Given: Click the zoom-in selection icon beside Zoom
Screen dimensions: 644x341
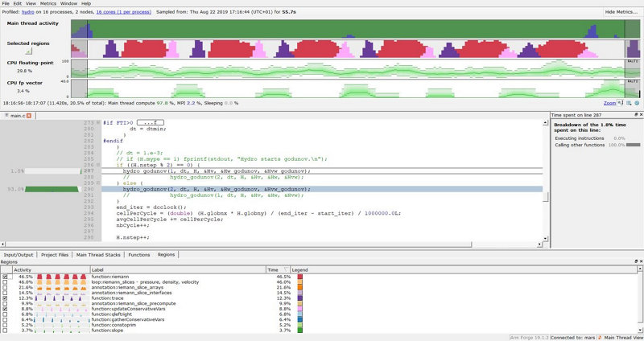Looking at the screenshot, I should click(621, 103).
